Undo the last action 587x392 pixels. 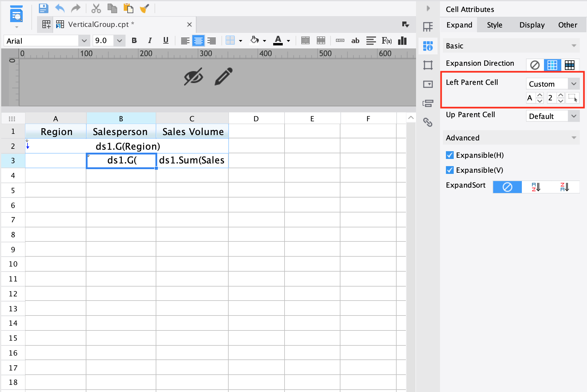pyautogui.click(x=59, y=8)
